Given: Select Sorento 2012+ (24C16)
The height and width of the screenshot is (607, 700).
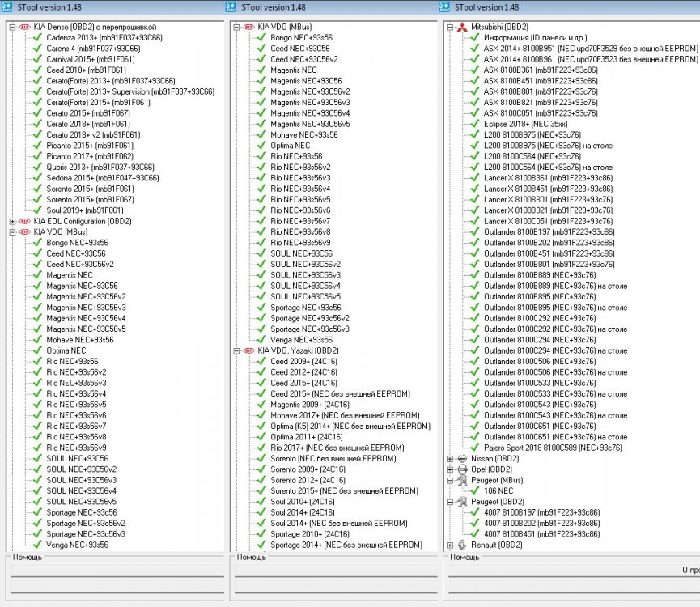Looking at the screenshot, I should pyautogui.click(x=308, y=480).
